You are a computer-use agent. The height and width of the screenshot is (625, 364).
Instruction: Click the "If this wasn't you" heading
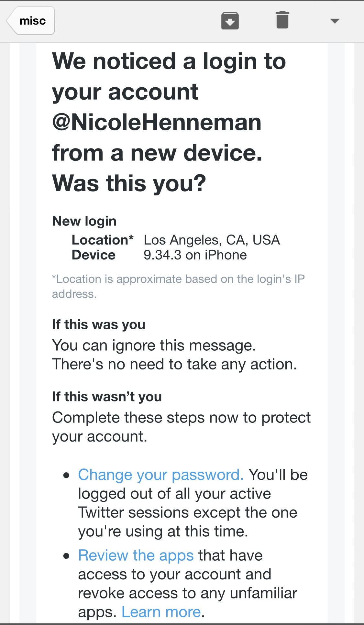click(x=107, y=397)
